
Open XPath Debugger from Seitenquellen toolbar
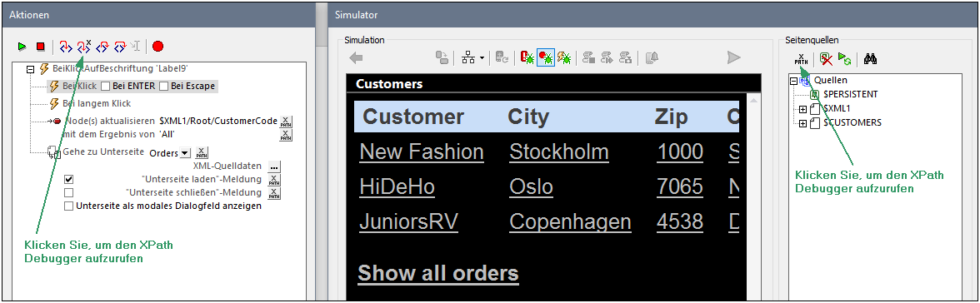[801, 59]
